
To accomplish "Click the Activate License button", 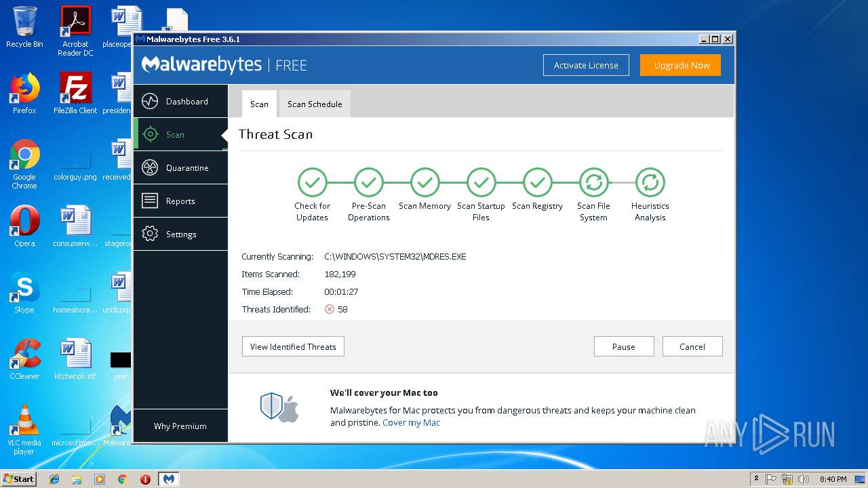I will click(586, 66).
